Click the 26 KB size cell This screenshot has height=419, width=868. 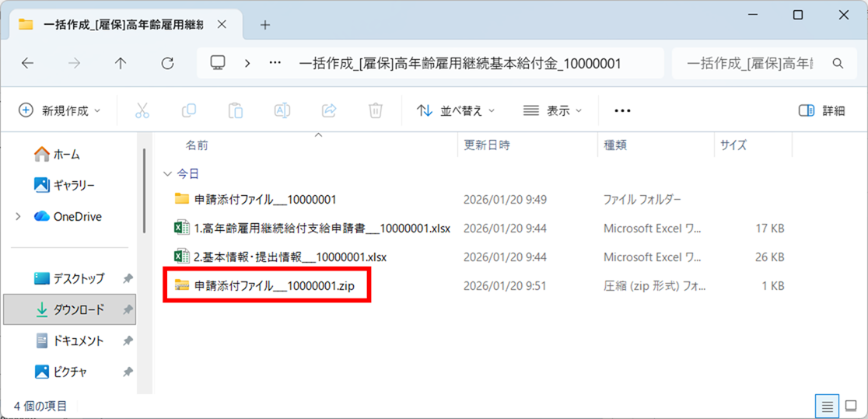768,257
